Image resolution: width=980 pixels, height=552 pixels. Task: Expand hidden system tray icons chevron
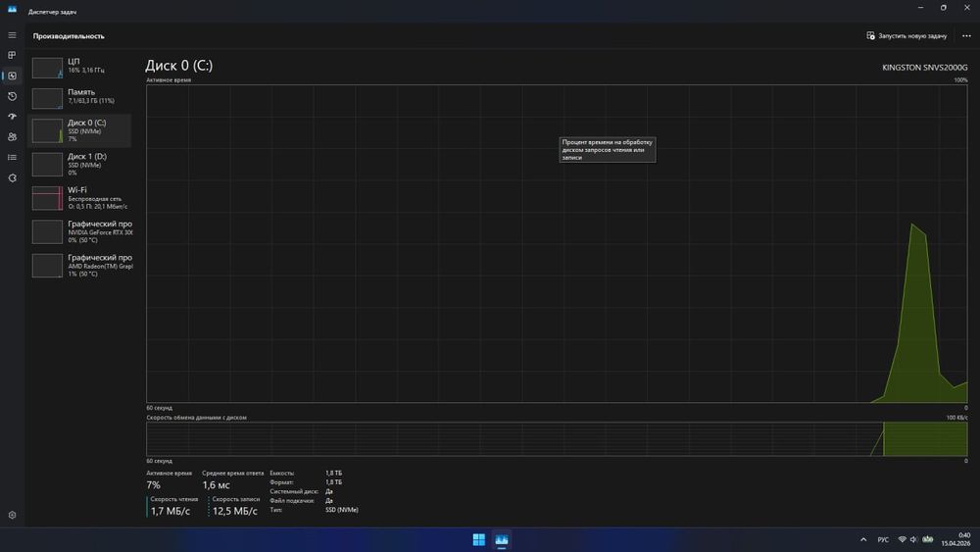pyautogui.click(x=863, y=539)
